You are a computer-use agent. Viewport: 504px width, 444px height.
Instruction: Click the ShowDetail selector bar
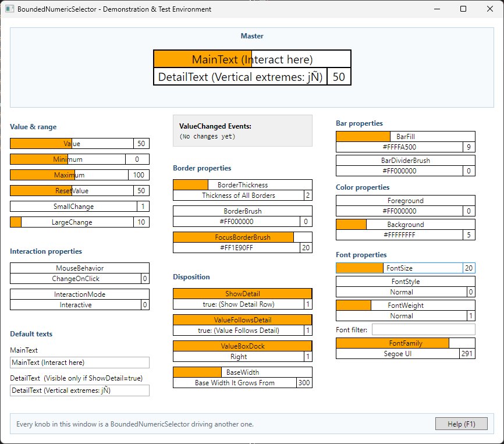point(243,294)
